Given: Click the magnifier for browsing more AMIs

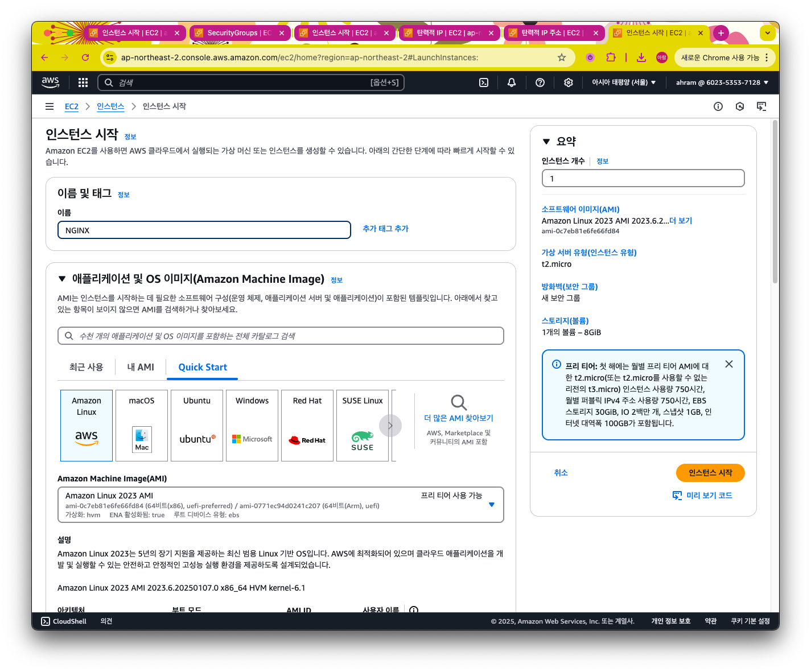Looking at the screenshot, I should point(459,402).
